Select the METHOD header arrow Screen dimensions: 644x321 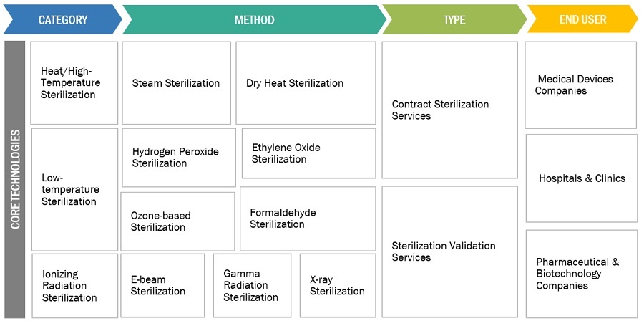(x=254, y=20)
